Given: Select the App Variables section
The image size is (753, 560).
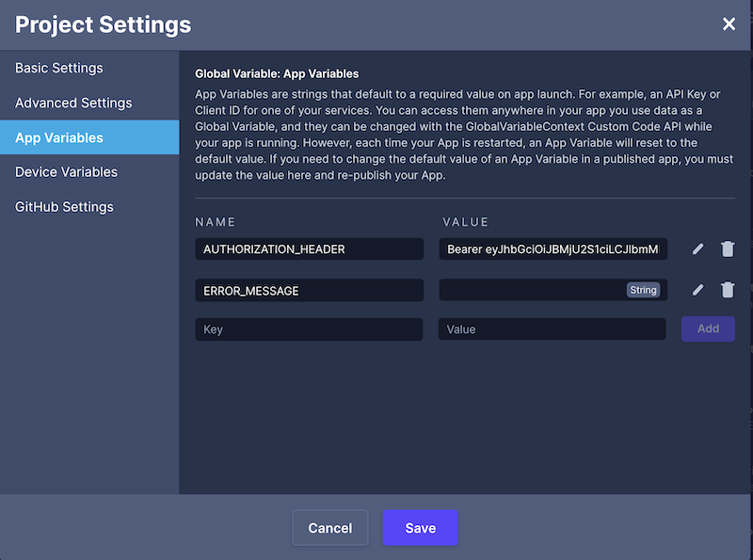Looking at the screenshot, I should 89,137.
